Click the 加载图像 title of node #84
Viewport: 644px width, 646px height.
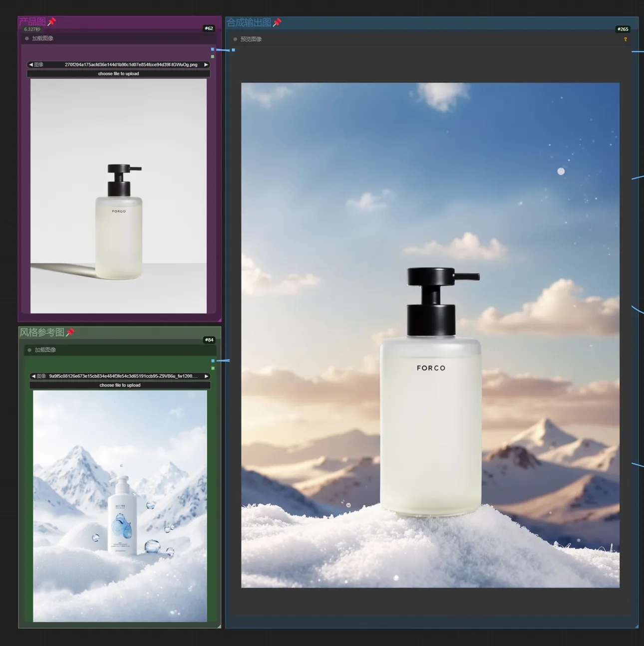pos(45,350)
